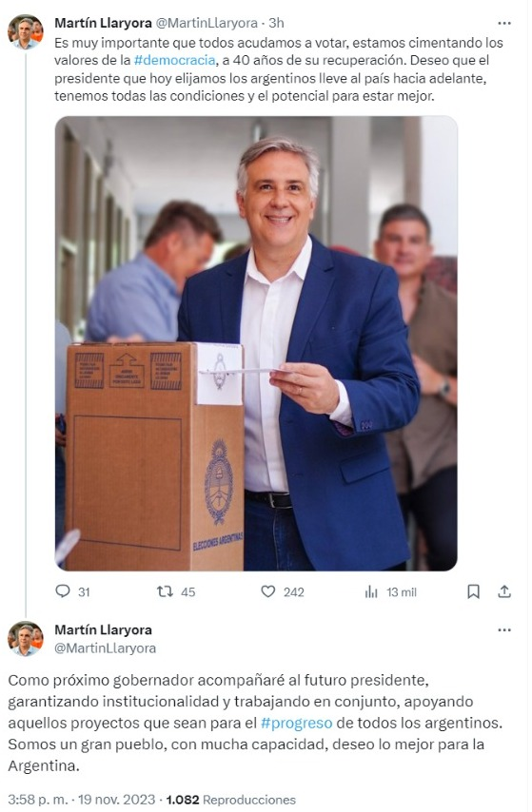
Task: Like the tweet with heart icon
Action: point(268,590)
